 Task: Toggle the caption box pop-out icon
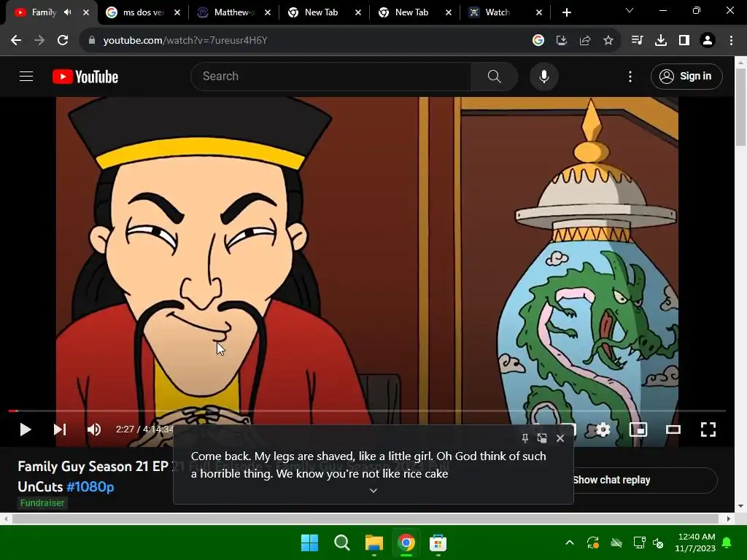[x=542, y=438]
